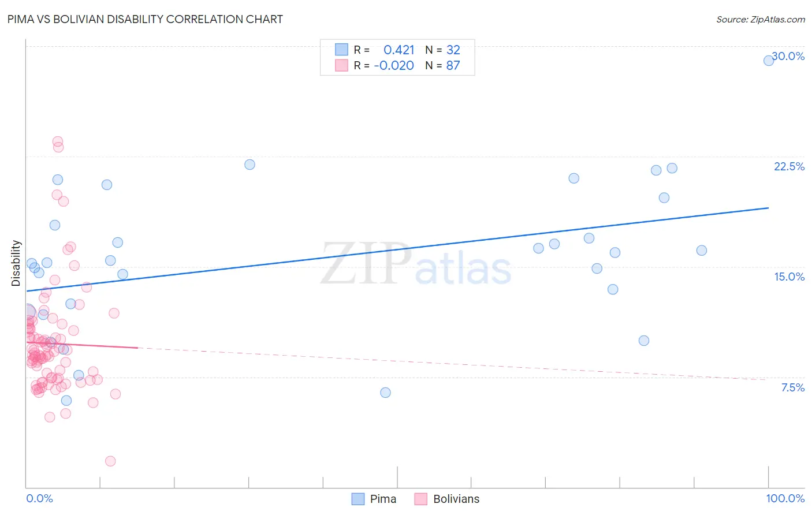Click the blue Pima legend swatch at bottom
The image size is (812, 515).
tap(358, 499)
